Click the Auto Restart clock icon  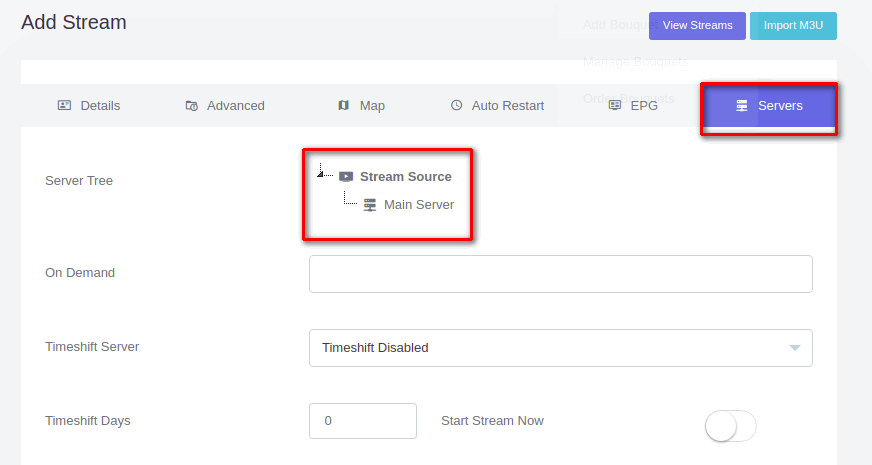456,105
